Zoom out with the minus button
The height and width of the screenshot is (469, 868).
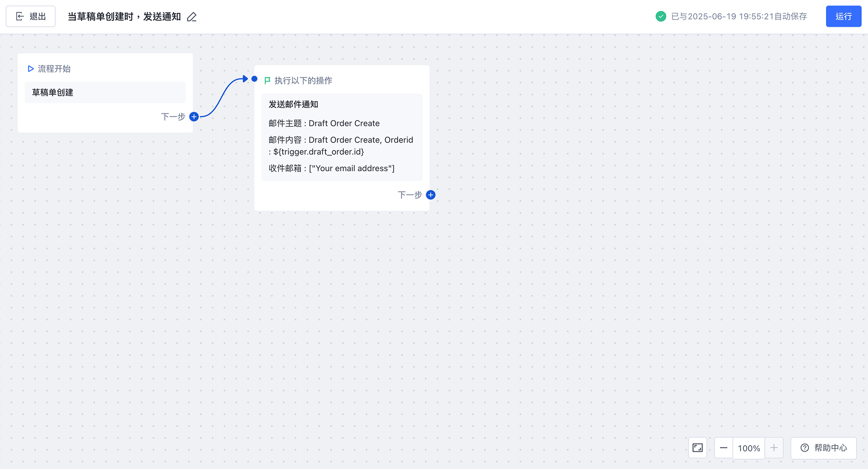724,448
